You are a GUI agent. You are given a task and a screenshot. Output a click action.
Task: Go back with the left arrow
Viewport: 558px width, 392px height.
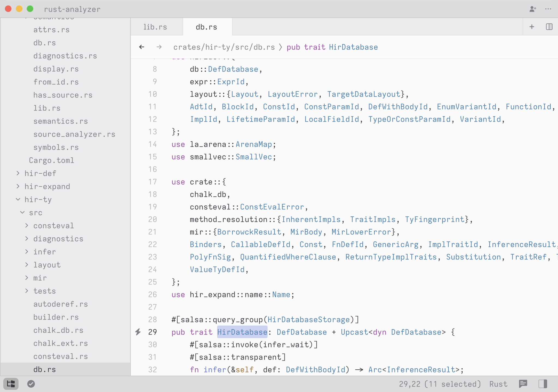[142, 47]
